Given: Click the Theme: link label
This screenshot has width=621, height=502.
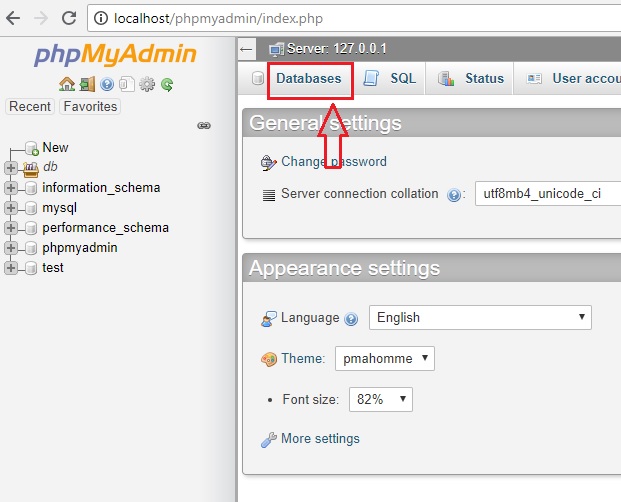Looking at the screenshot, I should pyautogui.click(x=303, y=359).
